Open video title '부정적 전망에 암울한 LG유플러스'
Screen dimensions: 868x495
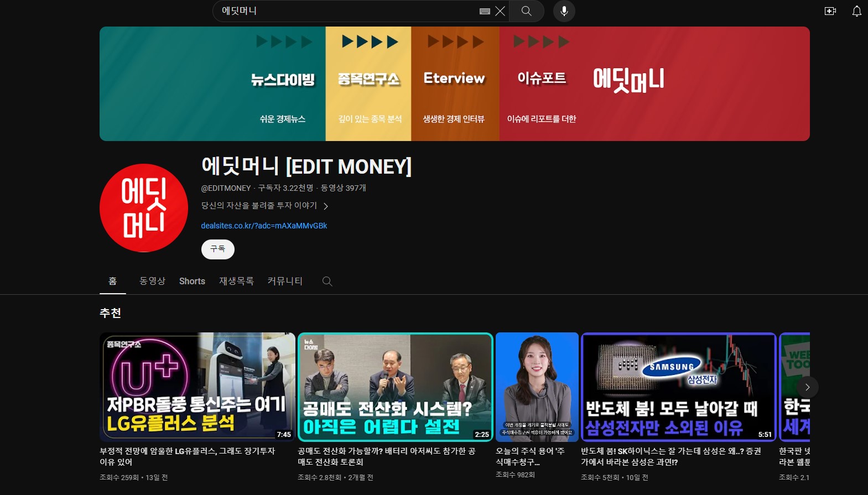click(x=187, y=456)
